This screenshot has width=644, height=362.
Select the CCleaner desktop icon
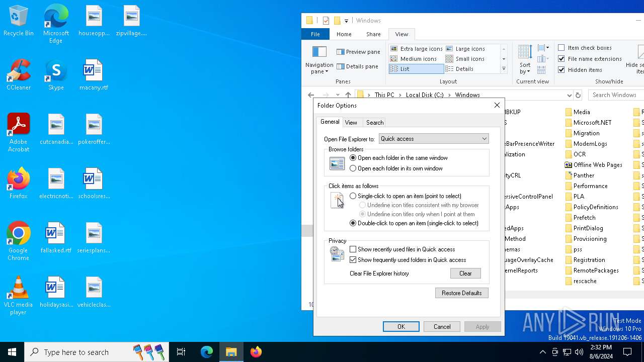click(x=18, y=75)
